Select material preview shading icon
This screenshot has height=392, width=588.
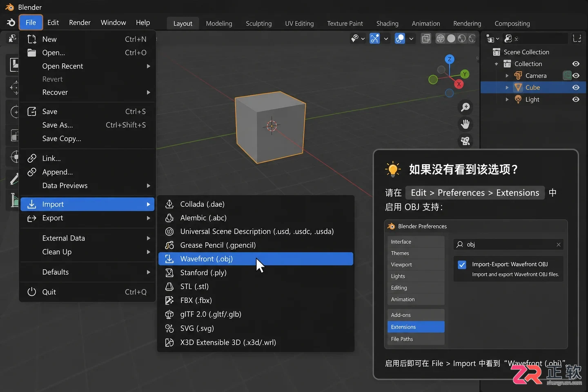462,38
